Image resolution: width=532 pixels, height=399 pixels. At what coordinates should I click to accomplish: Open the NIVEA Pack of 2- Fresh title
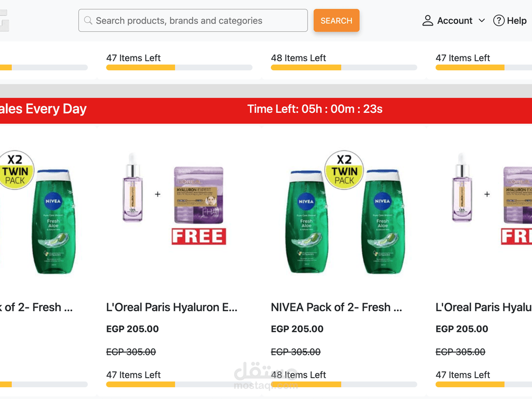click(336, 307)
